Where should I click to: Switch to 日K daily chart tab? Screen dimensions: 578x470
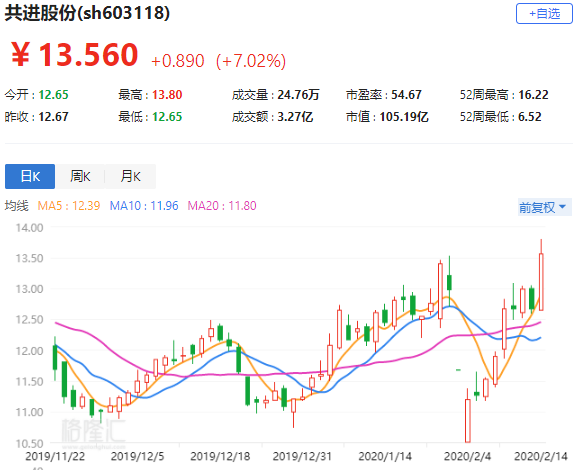click(x=30, y=177)
